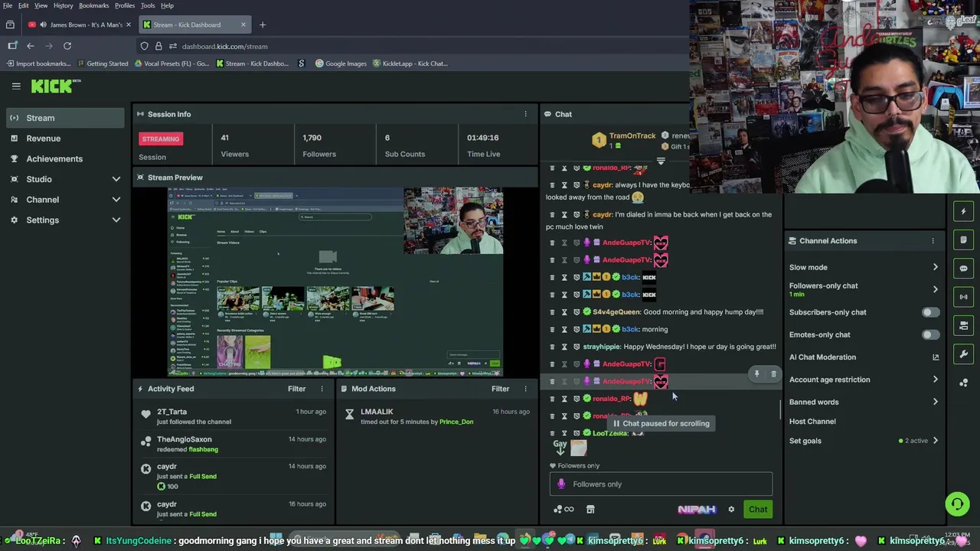Toggle Emotes-only chat switch
This screenshot has width=980, height=551.
930,334
